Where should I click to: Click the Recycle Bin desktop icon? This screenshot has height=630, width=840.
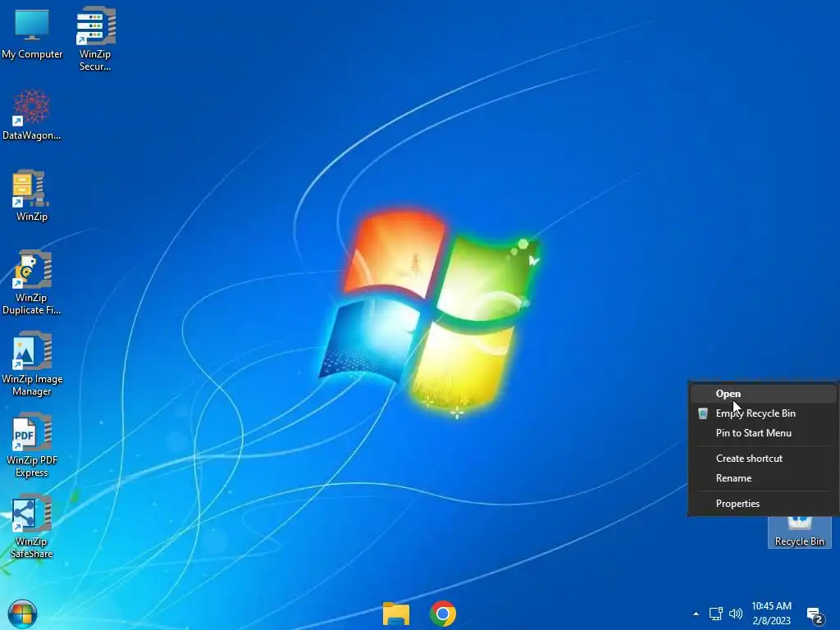799,532
